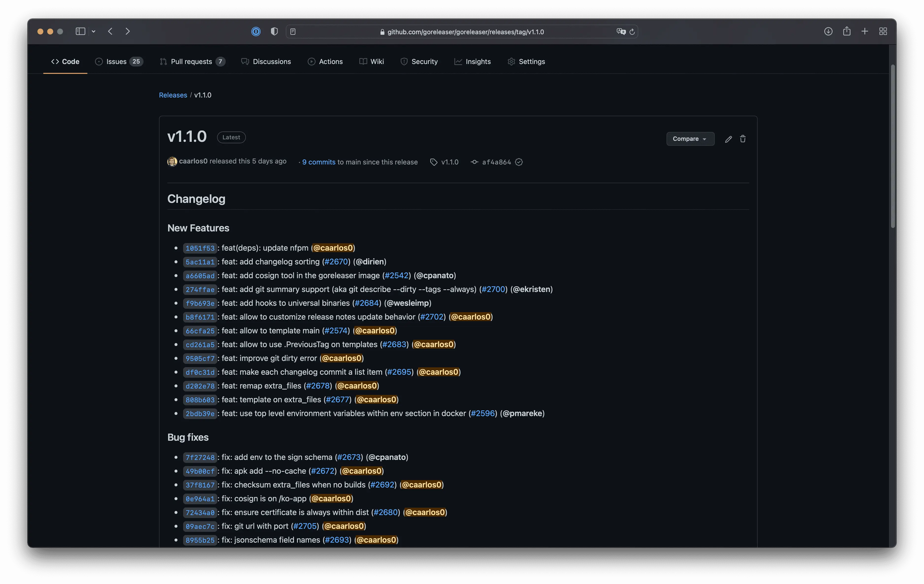Image resolution: width=924 pixels, height=584 pixels.
Task: Open the Downloads icon in the toolbar
Action: 828,32
